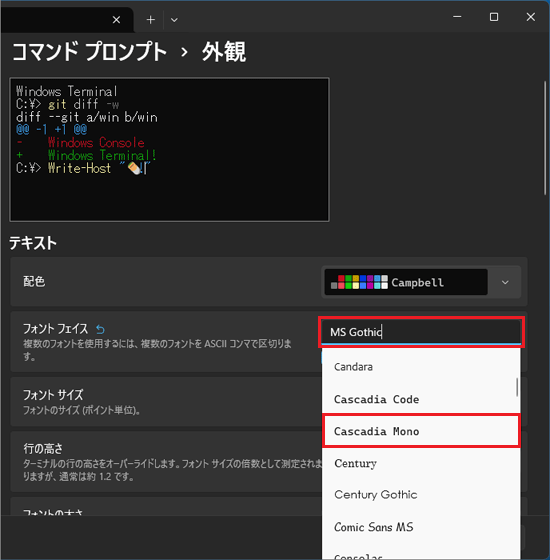Viewport: 550px width, 560px height.
Task: Close the current terminal tab
Action: point(116,20)
